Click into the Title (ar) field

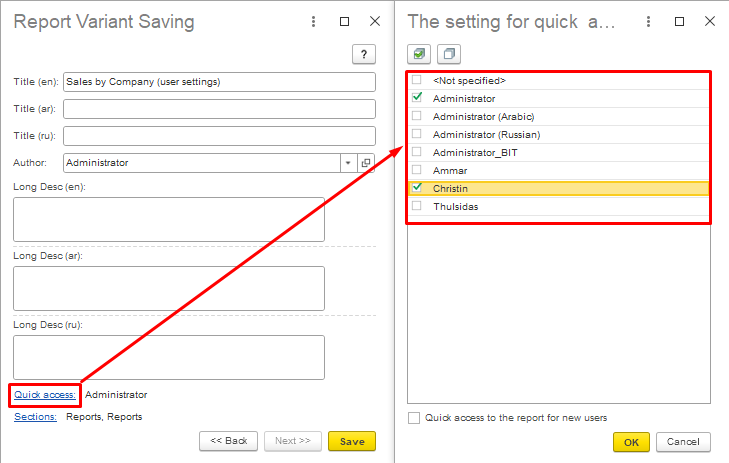coord(218,109)
